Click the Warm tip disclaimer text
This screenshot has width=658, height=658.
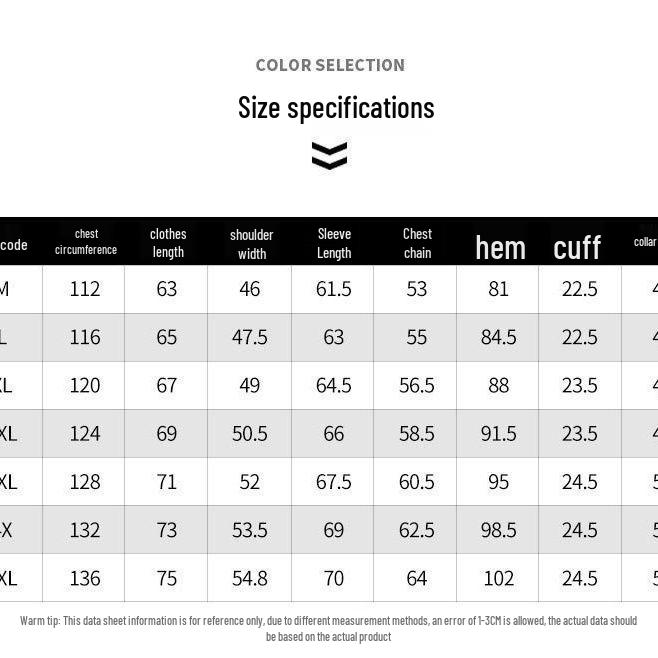click(x=328, y=628)
